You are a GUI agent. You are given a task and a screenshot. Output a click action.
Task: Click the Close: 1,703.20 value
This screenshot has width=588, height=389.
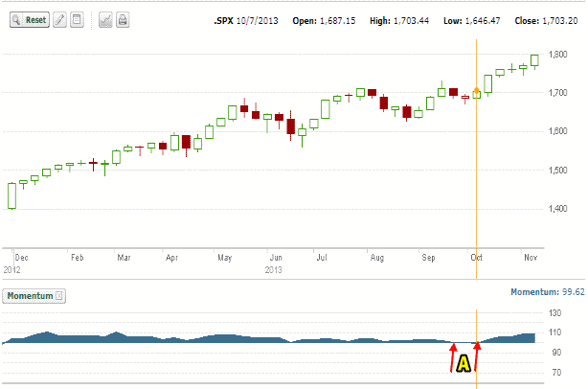click(x=546, y=21)
